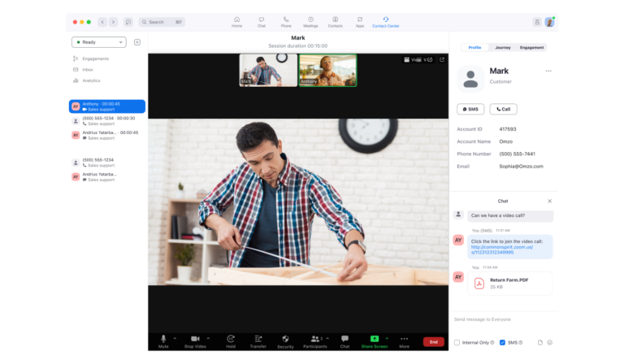This screenshot has width=624, height=364.
Task: Start Share Screen
Action: (x=374, y=341)
